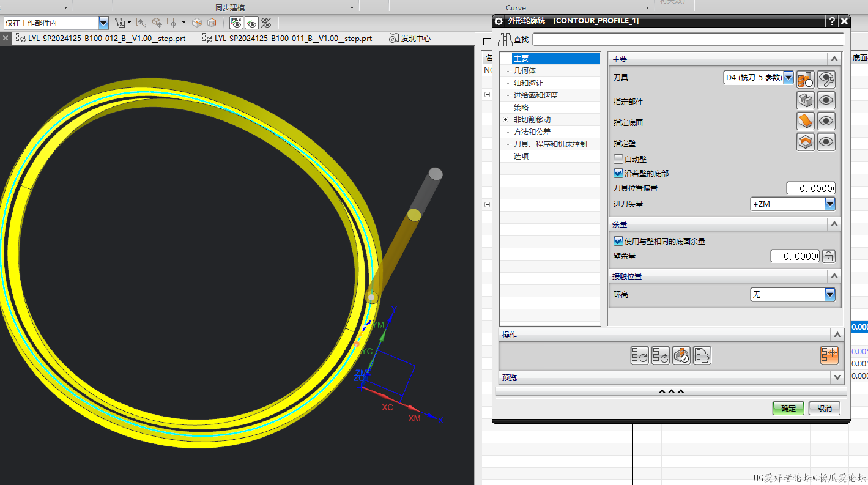Open the 刀具 D4 tool dropdown

coord(788,78)
